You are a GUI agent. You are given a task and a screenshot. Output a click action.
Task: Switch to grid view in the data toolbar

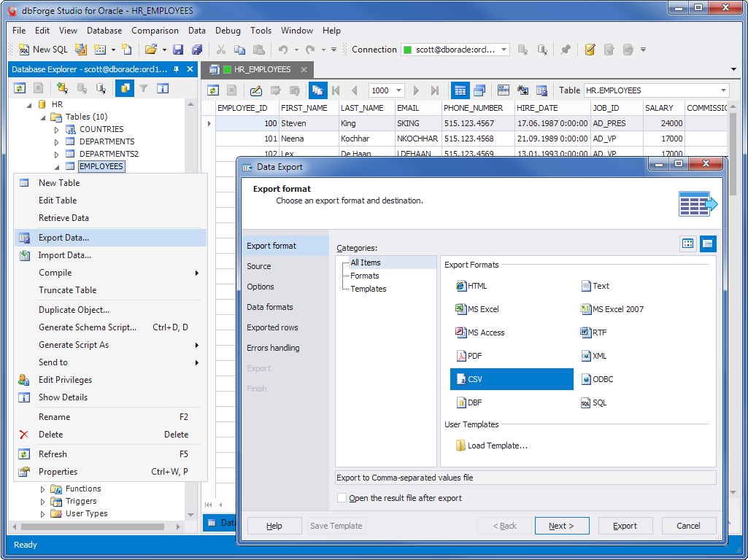[460, 90]
